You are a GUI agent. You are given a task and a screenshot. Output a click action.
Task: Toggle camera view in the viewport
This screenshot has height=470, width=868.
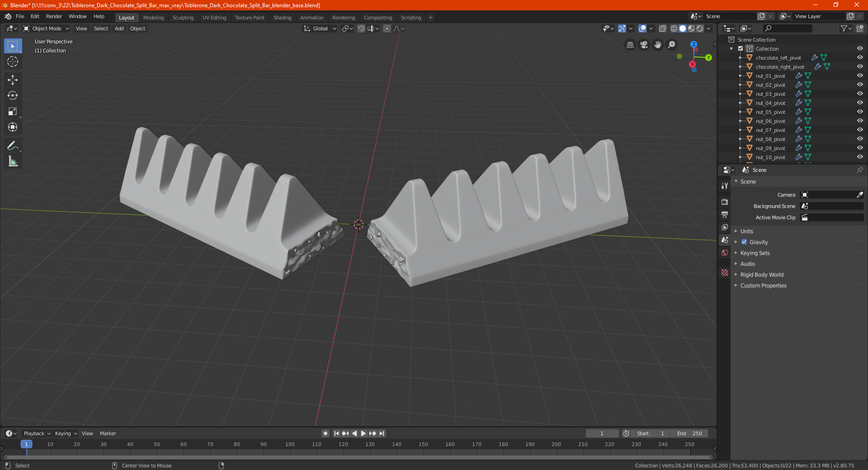tap(644, 45)
